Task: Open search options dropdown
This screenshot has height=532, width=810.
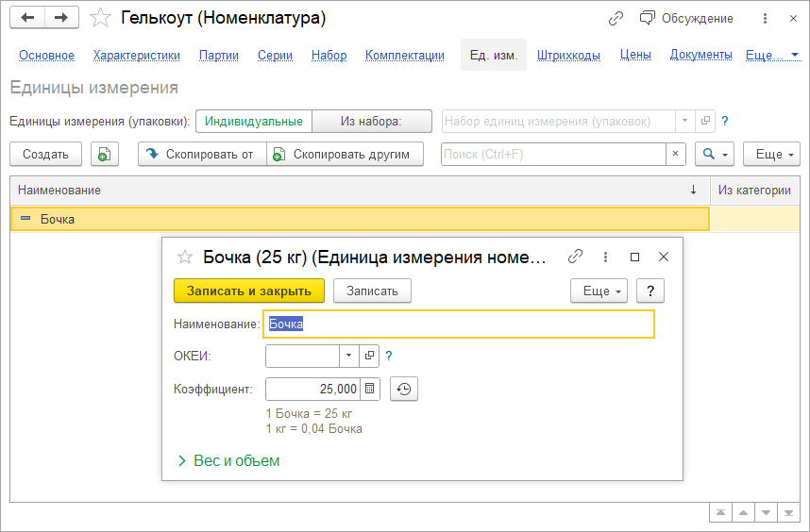Action: [x=715, y=154]
